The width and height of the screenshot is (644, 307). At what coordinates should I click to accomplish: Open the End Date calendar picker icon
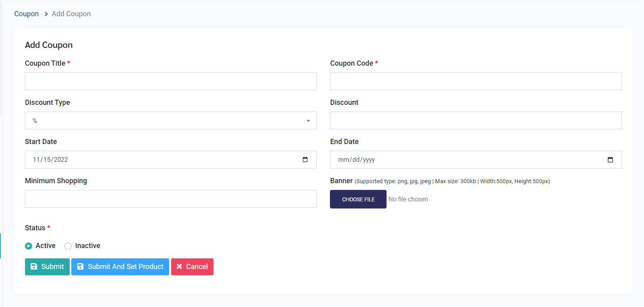pos(610,160)
